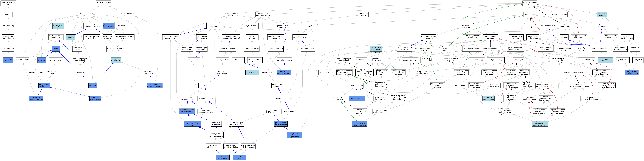Select the 'cell communication' node
This screenshot has width=644, height=161.
click(x=548, y=26)
